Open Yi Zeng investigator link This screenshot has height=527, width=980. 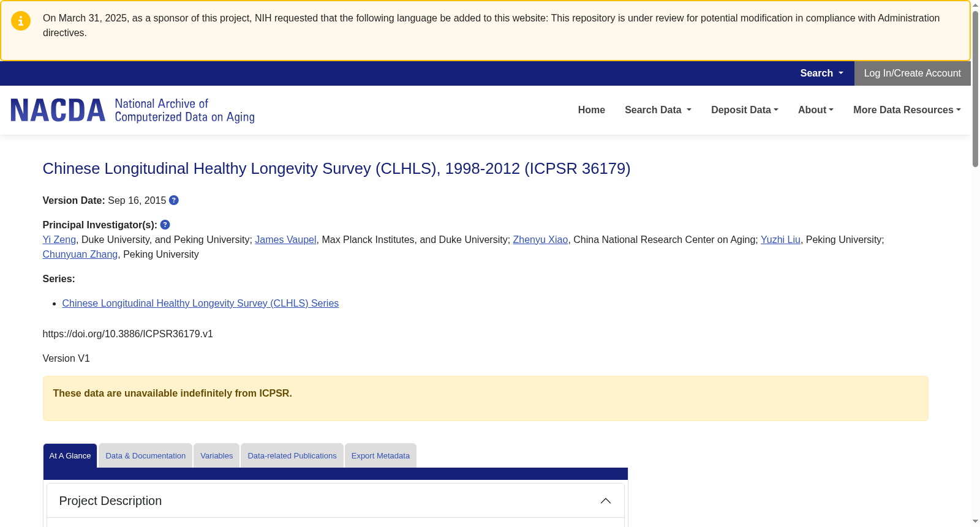click(59, 240)
